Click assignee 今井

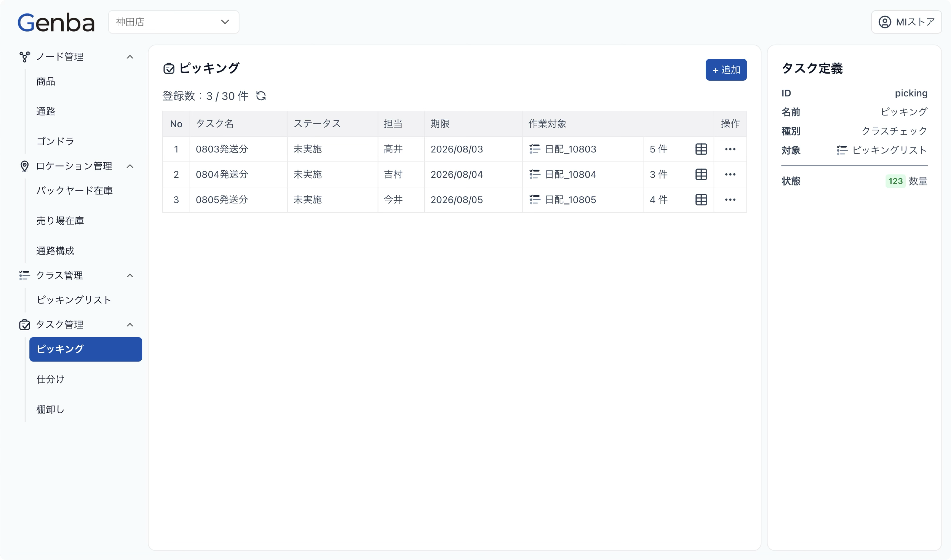[x=393, y=200]
